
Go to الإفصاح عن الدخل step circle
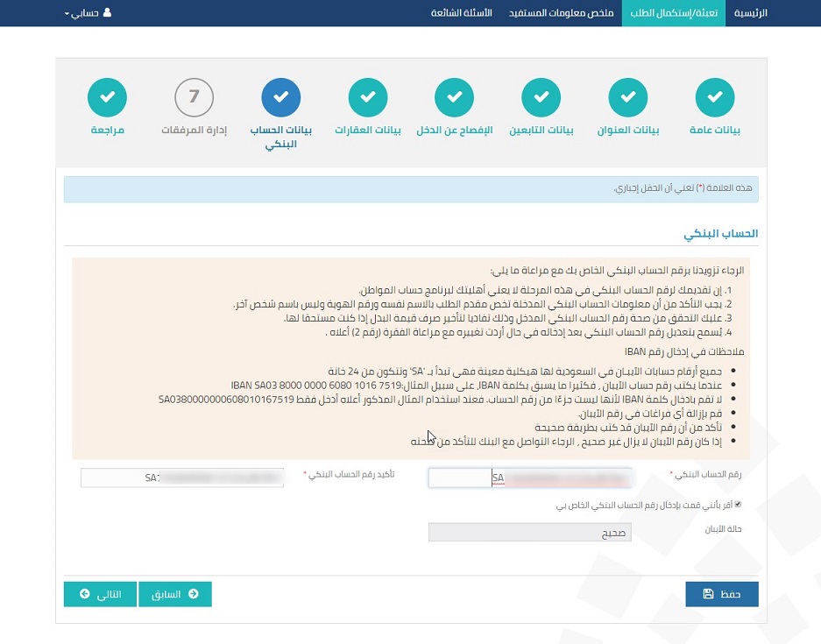pyautogui.click(x=454, y=97)
